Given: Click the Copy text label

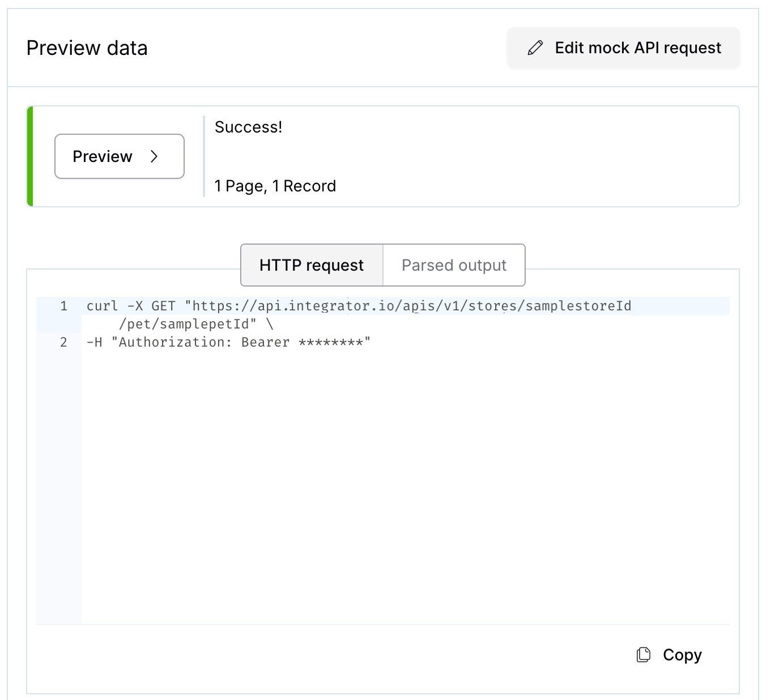Looking at the screenshot, I should point(682,655).
